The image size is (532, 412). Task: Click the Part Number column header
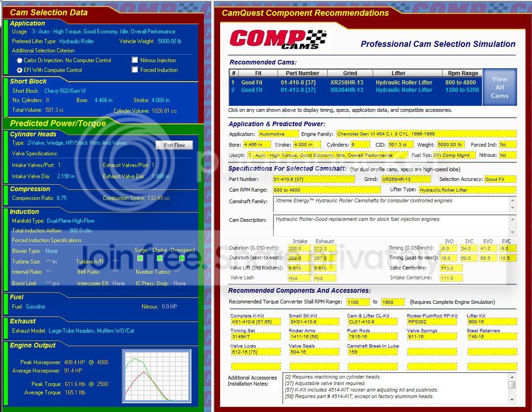302,73
